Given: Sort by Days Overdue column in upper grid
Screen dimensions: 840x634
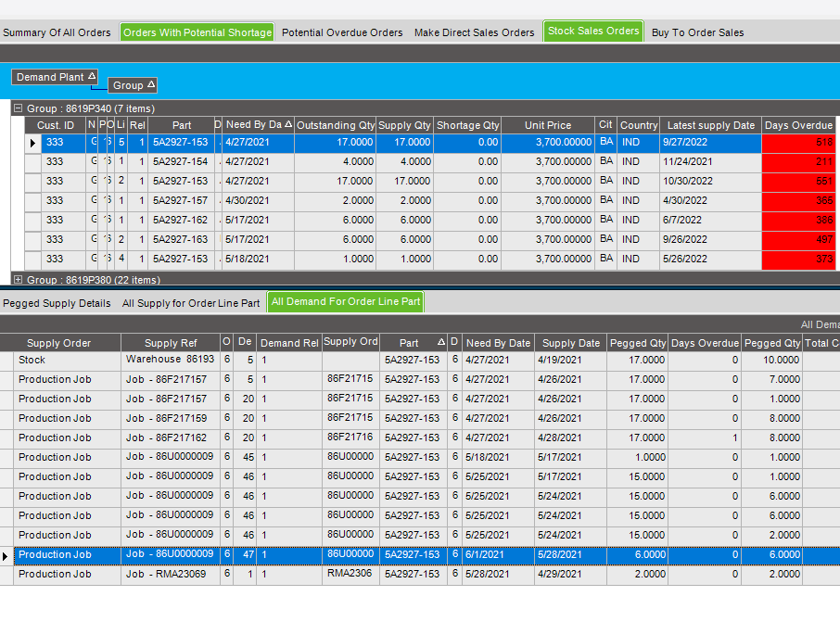Looking at the screenshot, I should [x=798, y=125].
